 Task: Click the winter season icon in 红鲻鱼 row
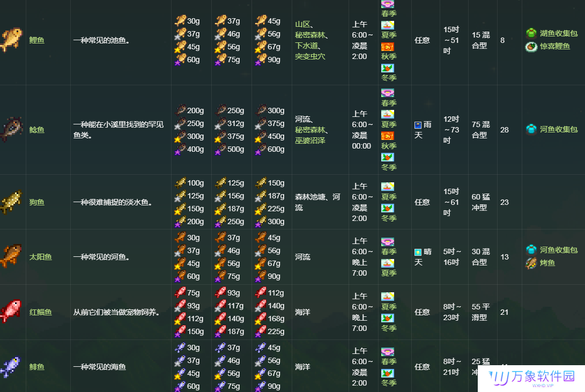tap(388, 318)
